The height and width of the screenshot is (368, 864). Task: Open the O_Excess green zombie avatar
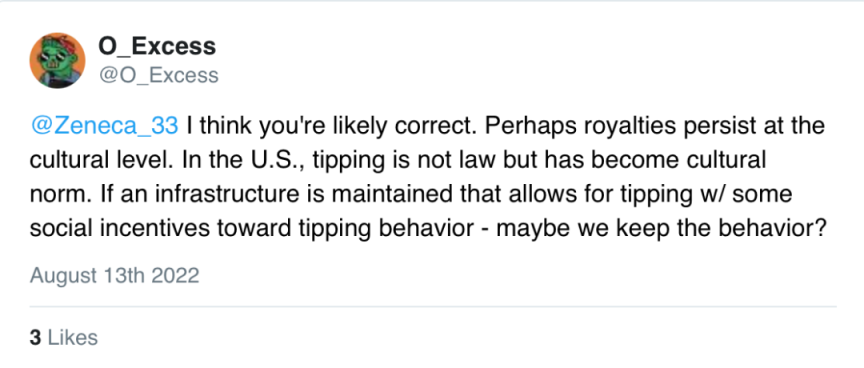(x=57, y=61)
